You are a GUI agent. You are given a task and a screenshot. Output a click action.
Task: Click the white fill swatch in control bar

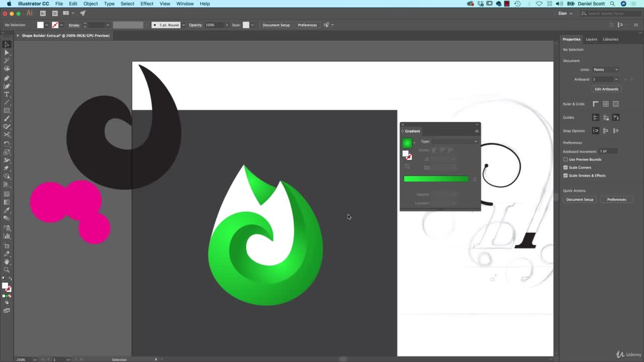40,25
